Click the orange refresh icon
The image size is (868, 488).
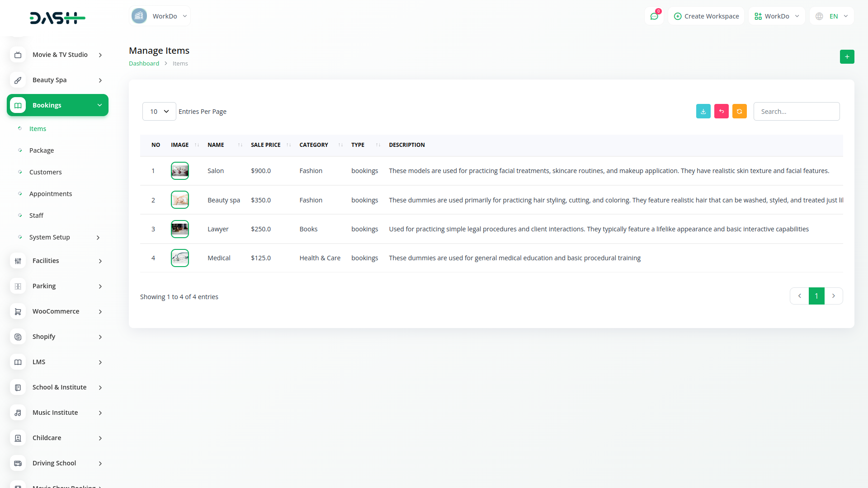coord(739,111)
